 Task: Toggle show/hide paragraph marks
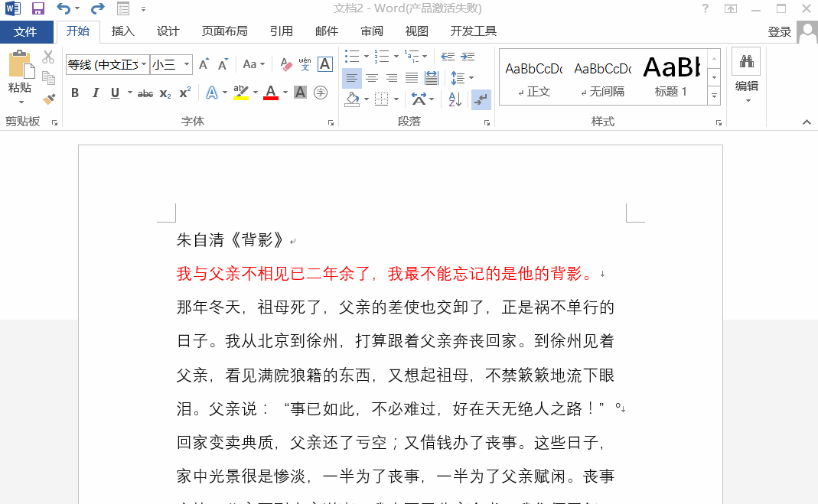481,99
